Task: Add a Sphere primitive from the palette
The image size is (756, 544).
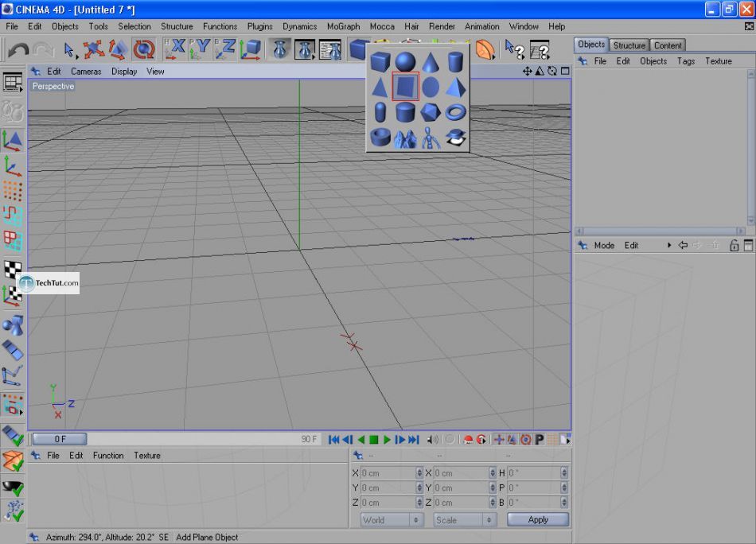Action: click(x=405, y=62)
